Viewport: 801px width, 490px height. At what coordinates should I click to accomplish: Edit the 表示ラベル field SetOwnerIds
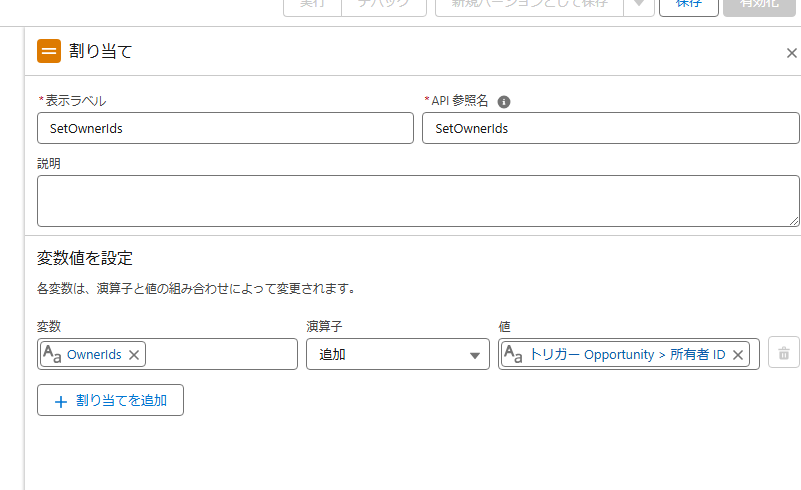pyautogui.click(x=225, y=128)
